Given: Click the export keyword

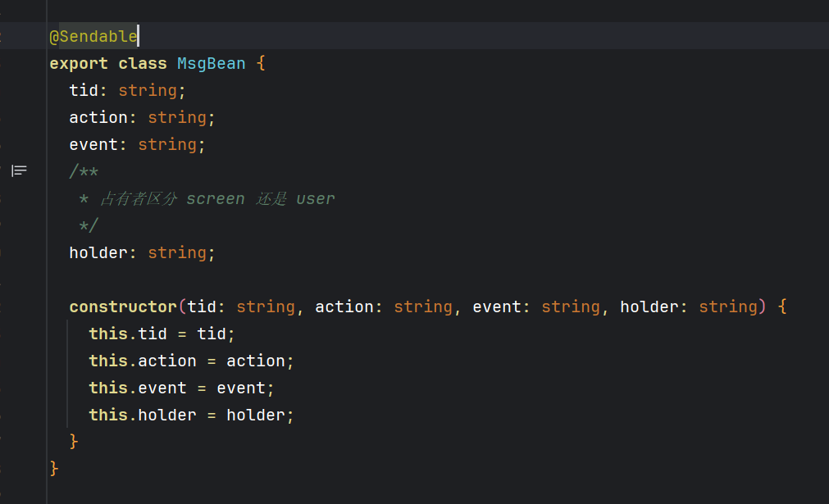Looking at the screenshot, I should tap(78, 63).
